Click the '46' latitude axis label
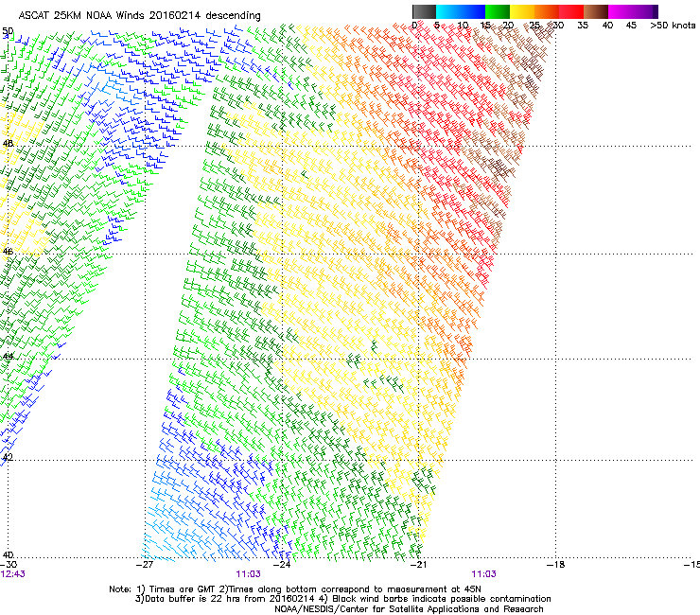 (x=8, y=252)
